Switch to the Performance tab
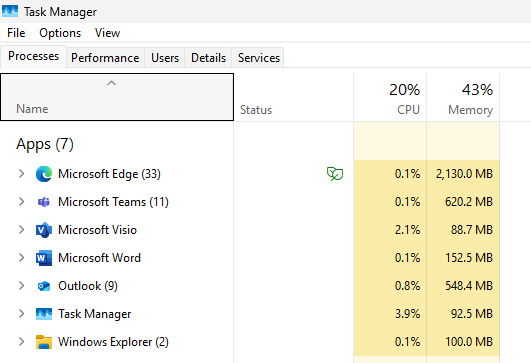Image resolution: width=531 pixels, height=363 pixels. 105,58
